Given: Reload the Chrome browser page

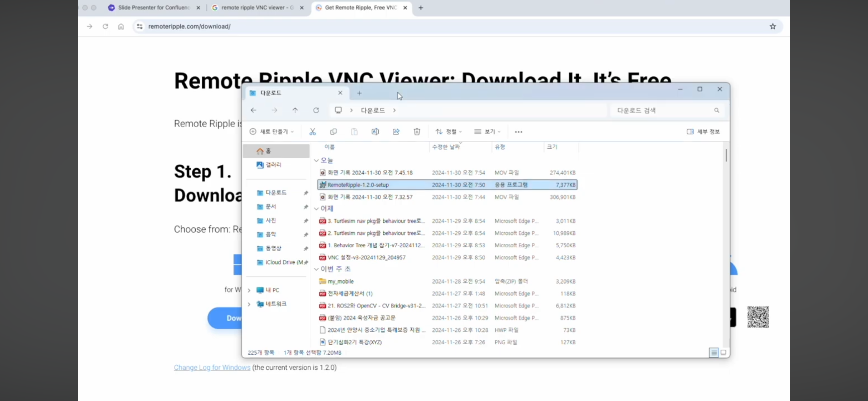Looking at the screenshot, I should coord(105,26).
